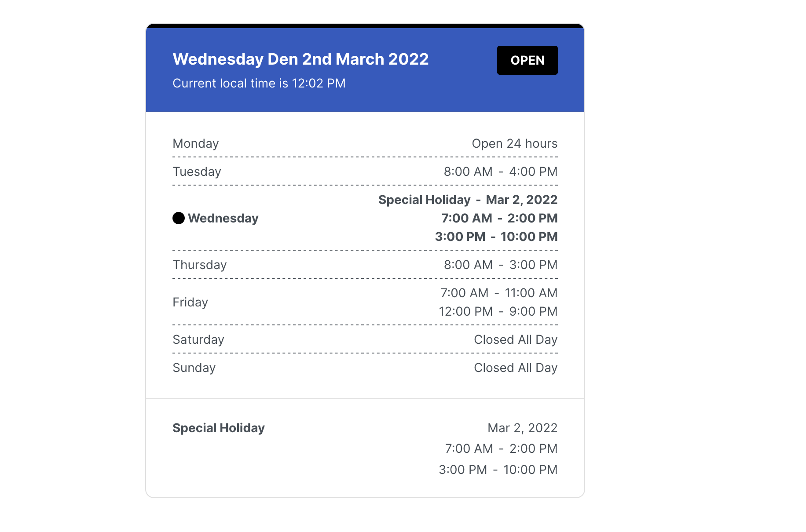The width and height of the screenshot is (806, 532).
Task: Select the Friday row label
Action: point(190,302)
